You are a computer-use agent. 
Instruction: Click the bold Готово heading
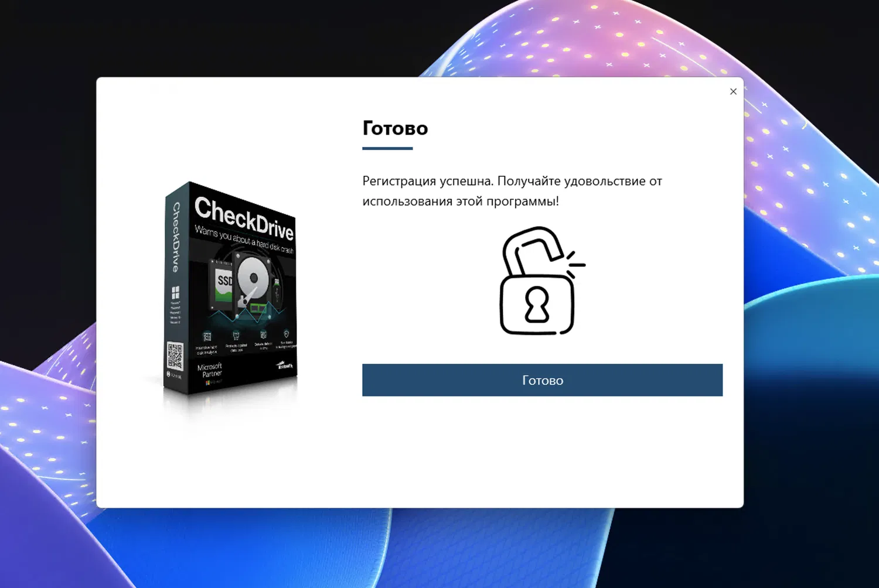coord(395,128)
